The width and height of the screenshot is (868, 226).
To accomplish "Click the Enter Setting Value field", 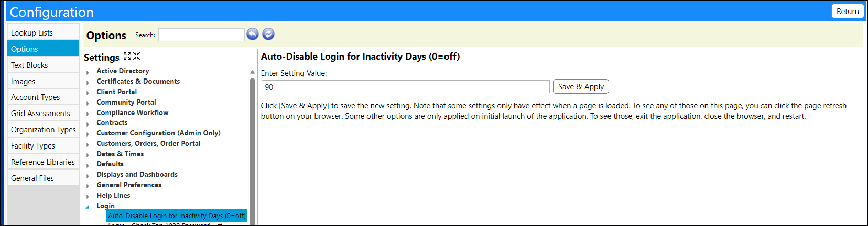I will point(405,87).
